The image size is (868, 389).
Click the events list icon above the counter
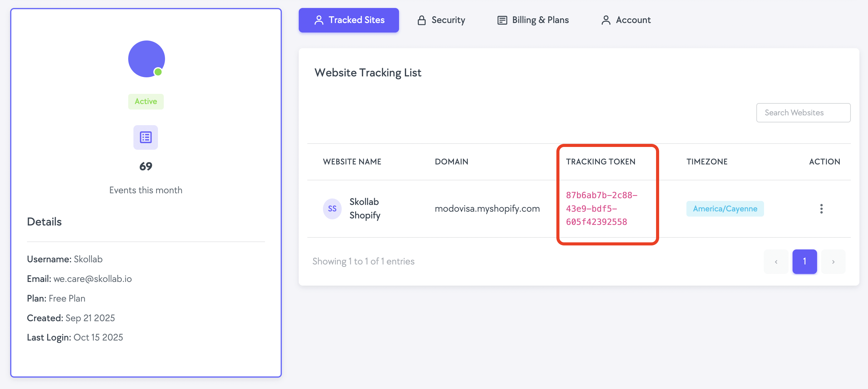click(x=146, y=137)
